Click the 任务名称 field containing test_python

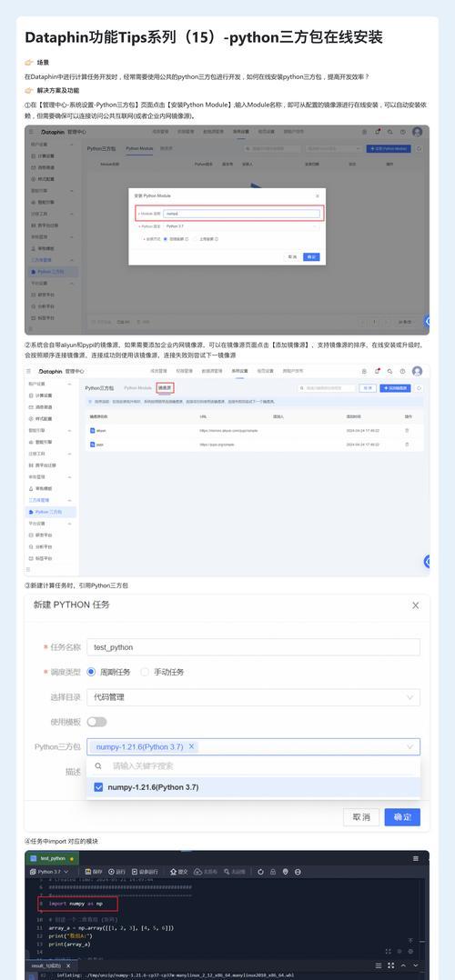[253, 647]
